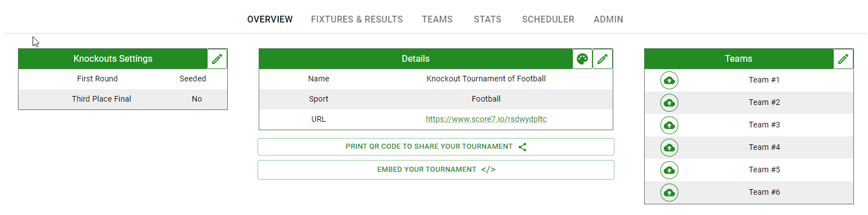The height and width of the screenshot is (215, 868).
Task: Upload logo for Team #3
Action: click(x=669, y=125)
